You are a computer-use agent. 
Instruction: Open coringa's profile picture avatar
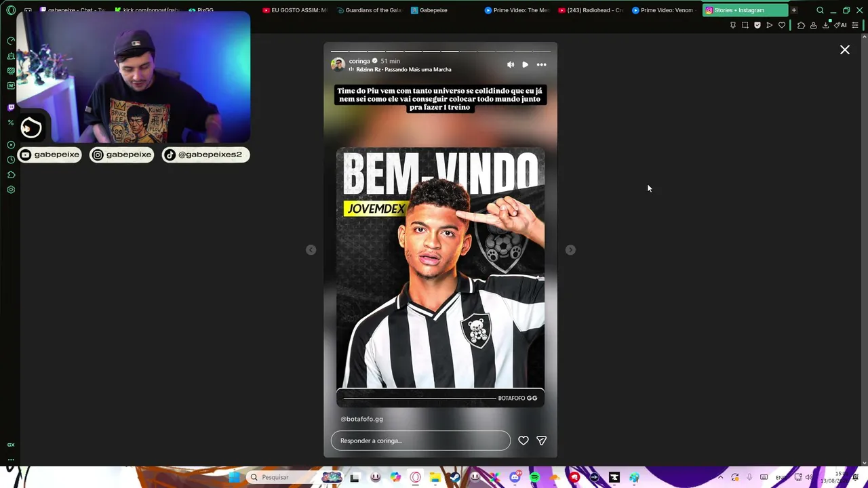(338, 64)
